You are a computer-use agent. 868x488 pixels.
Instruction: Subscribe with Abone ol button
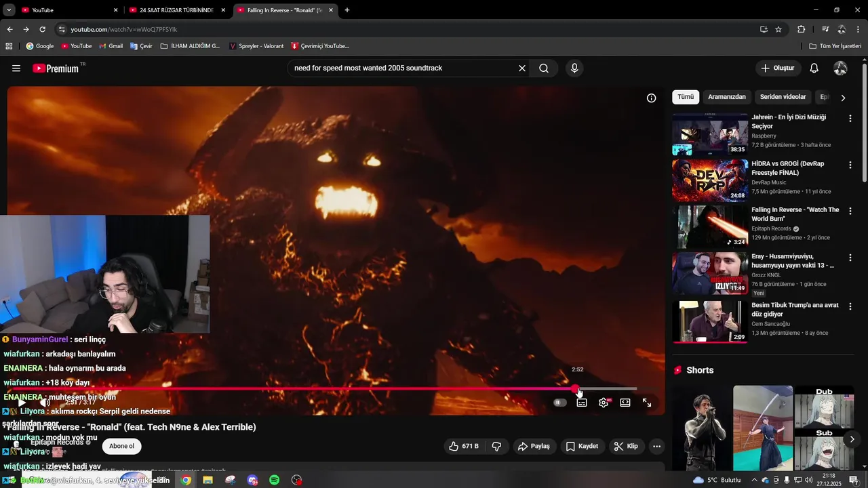122,446
